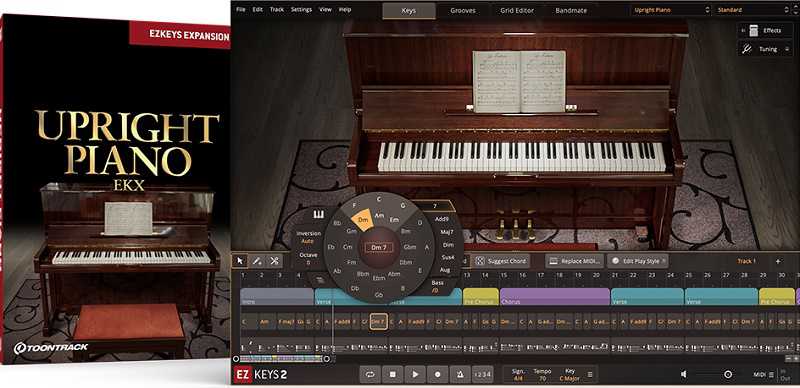Click the song overview zoom scrollbar
800x388 pixels.
click(281, 358)
